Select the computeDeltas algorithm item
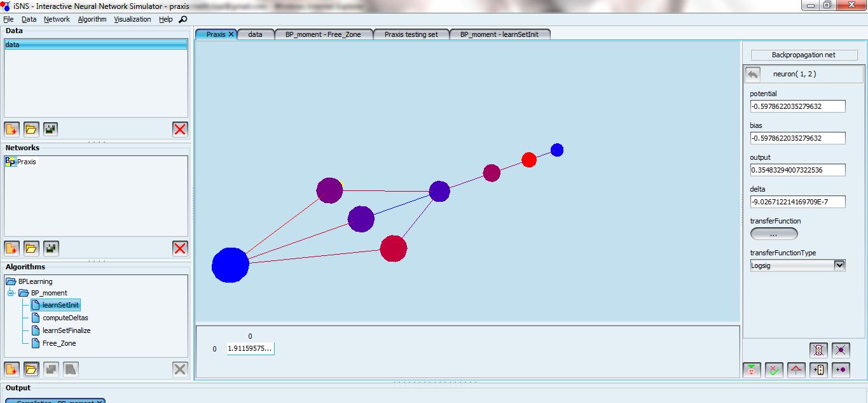 coord(65,318)
